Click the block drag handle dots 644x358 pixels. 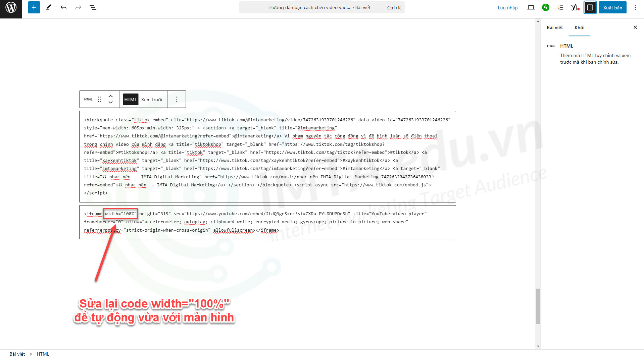coord(100,99)
